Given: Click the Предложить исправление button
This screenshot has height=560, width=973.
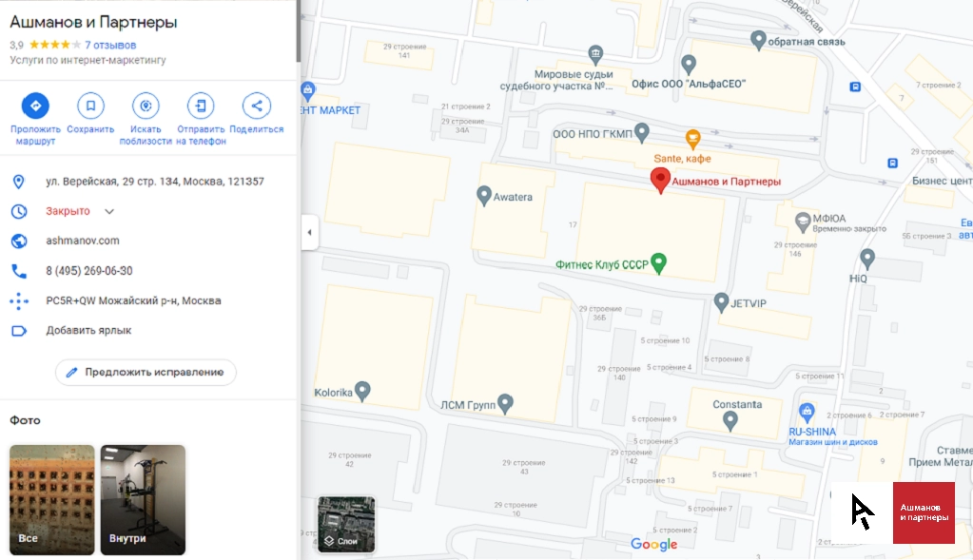Looking at the screenshot, I should point(146,372).
